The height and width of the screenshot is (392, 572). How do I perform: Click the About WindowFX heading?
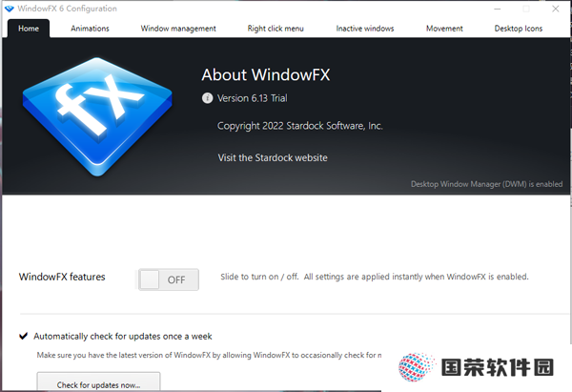click(266, 74)
